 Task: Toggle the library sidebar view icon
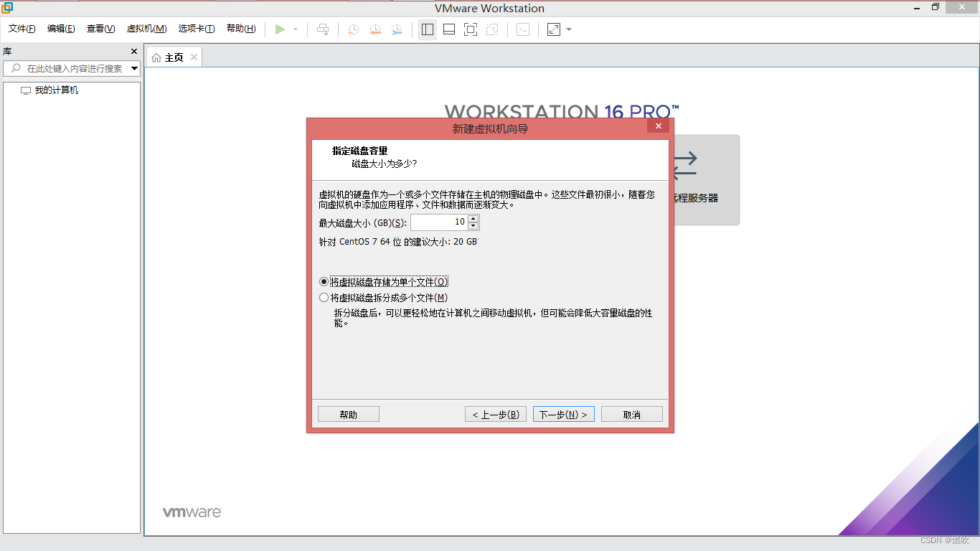(x=428, y=29)
